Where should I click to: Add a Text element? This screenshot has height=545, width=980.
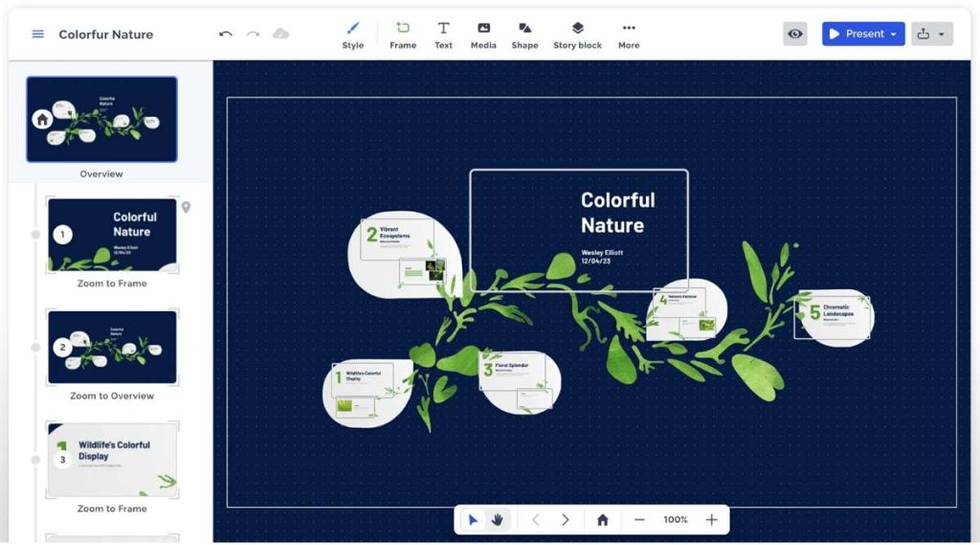[x=443, y=35]
